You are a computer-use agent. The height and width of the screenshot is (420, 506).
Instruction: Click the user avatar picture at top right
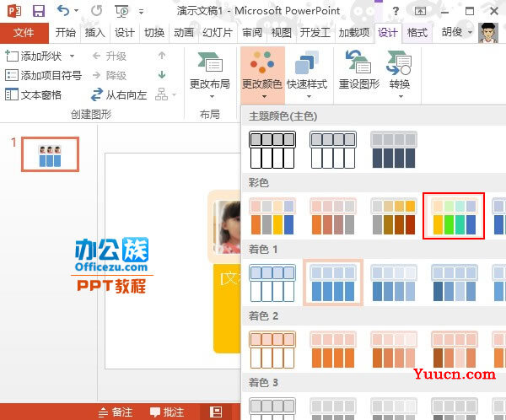click(x=487, y=33)
